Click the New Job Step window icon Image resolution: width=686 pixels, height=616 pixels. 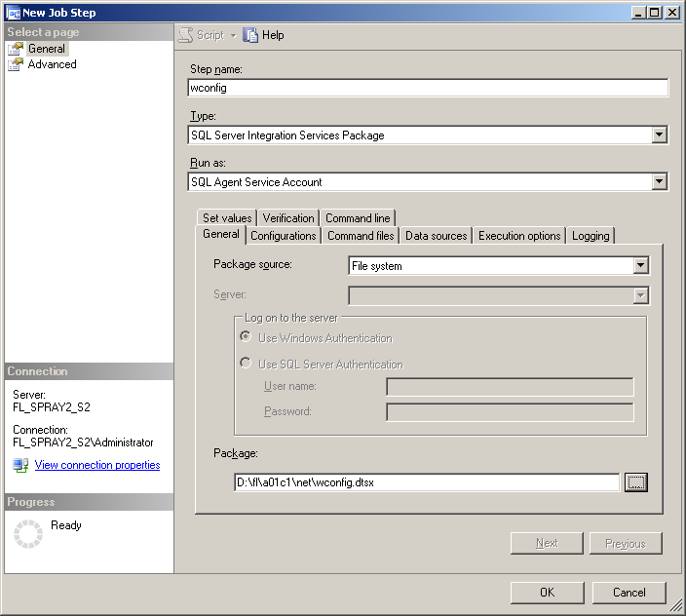click(x=13, y=13)
